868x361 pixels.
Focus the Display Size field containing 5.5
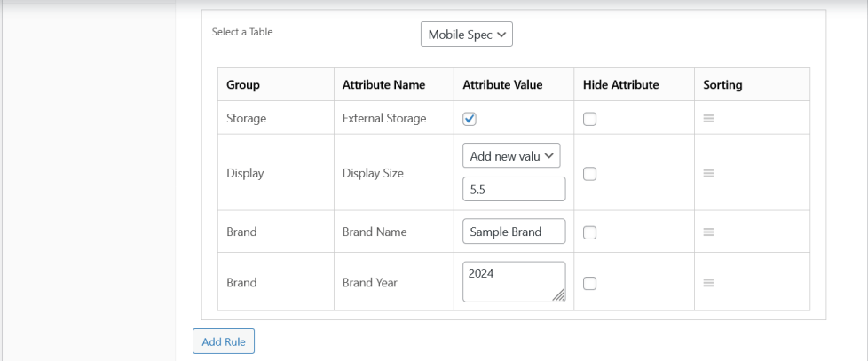pos(514,189)
